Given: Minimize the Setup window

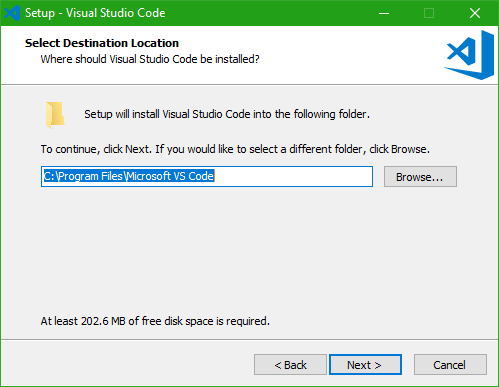Looking at the screenshot, I should [x=384, y=13].
